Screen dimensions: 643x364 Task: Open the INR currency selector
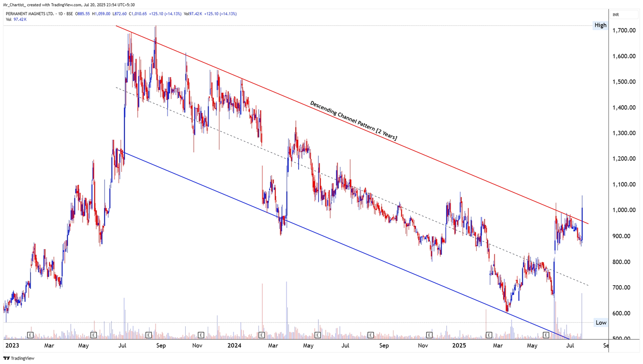615,14
